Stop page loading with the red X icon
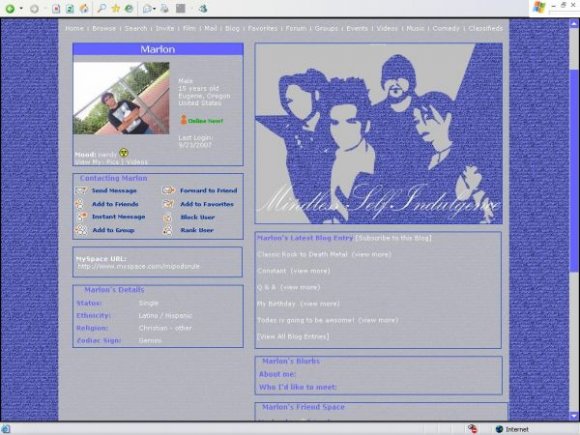The height and width of the screenshot is (435, 580). click(x=56, y=9)
